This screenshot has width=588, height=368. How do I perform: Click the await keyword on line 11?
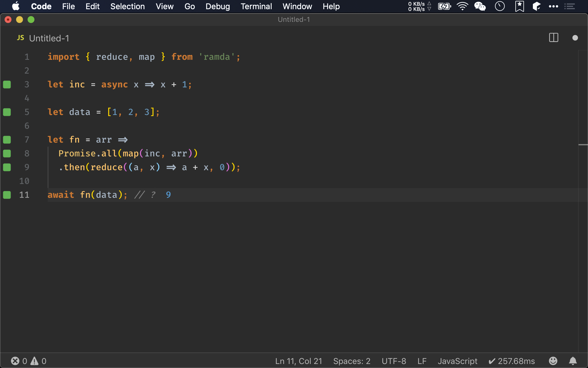click(61, 195)
